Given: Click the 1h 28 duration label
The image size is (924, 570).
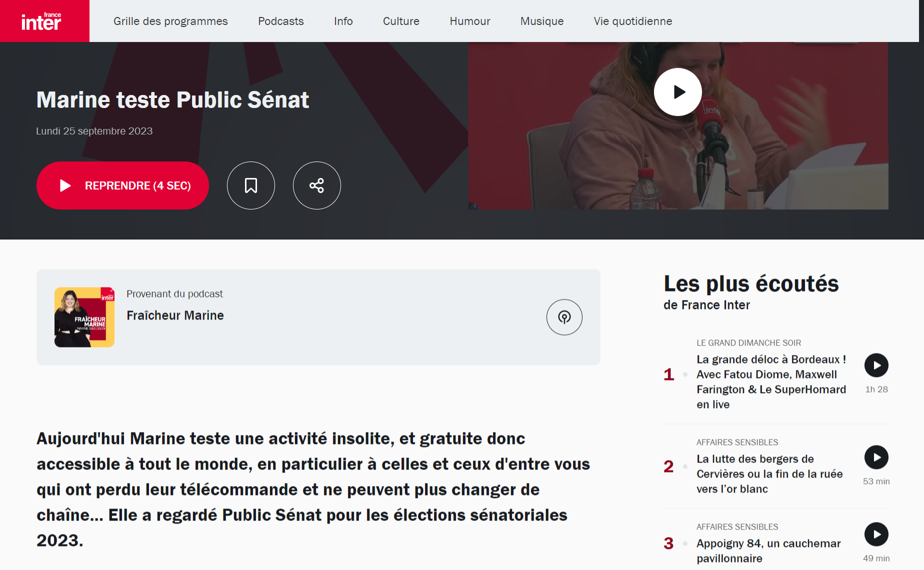Looking at the screenshot, I should tap(876, 389).
